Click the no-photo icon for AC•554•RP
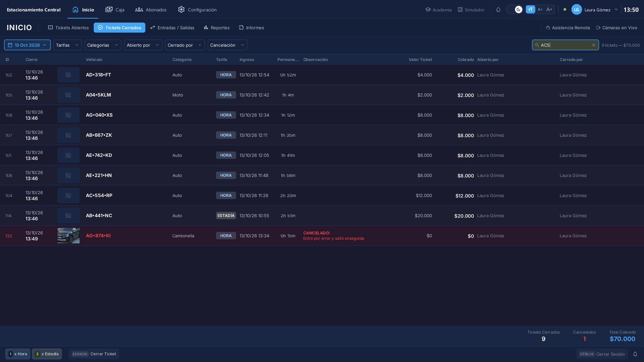644x362 pixels. coord(68,195)
